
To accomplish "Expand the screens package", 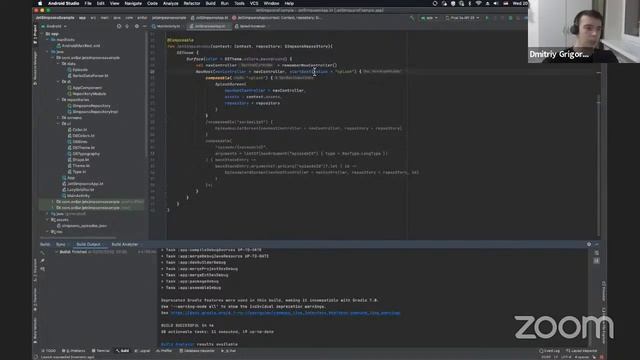I will tap(58, 118).
